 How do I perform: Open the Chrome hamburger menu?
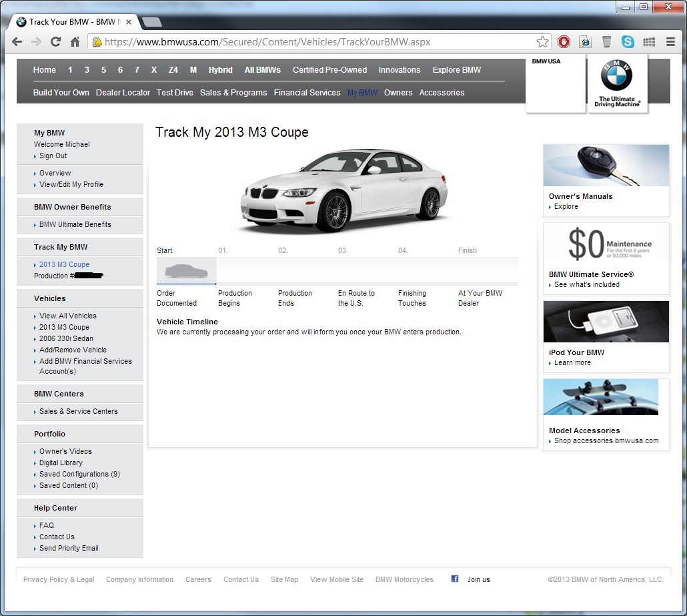[670, 41]
